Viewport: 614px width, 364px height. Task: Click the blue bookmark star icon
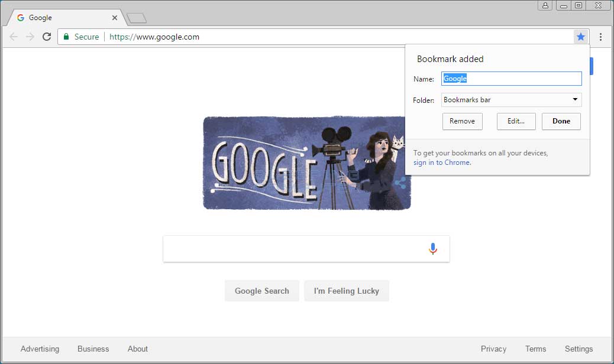(x=580, y=37)
